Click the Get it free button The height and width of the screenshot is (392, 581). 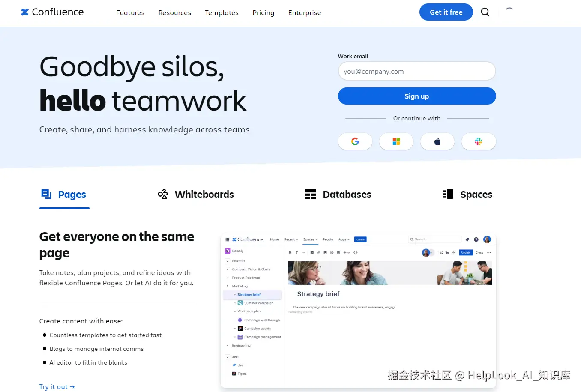[x=446, y=12]
